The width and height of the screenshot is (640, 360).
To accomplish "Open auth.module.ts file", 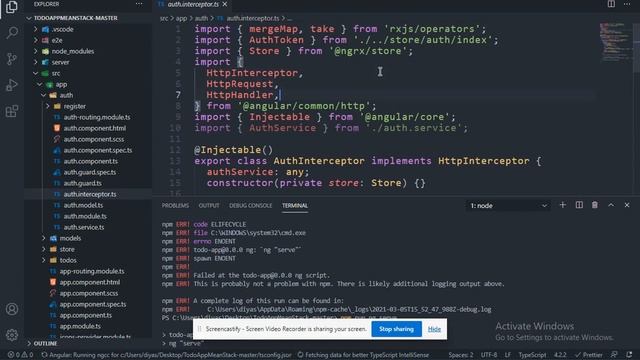I will 85,216.
